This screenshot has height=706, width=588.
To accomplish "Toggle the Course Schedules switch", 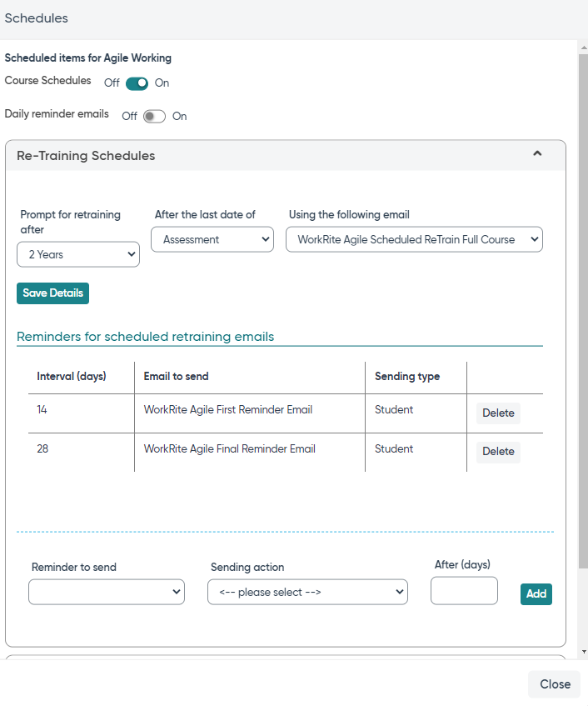I will point(137,83).
